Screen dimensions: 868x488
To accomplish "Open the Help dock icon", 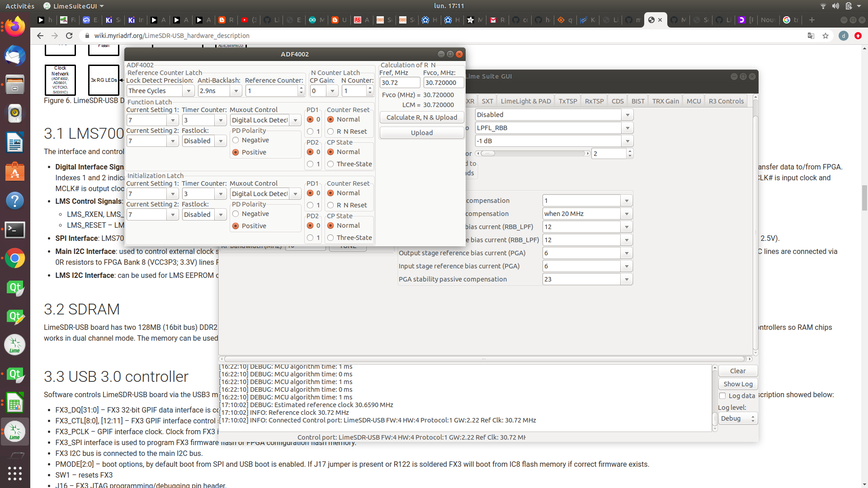I will point(15,201).
